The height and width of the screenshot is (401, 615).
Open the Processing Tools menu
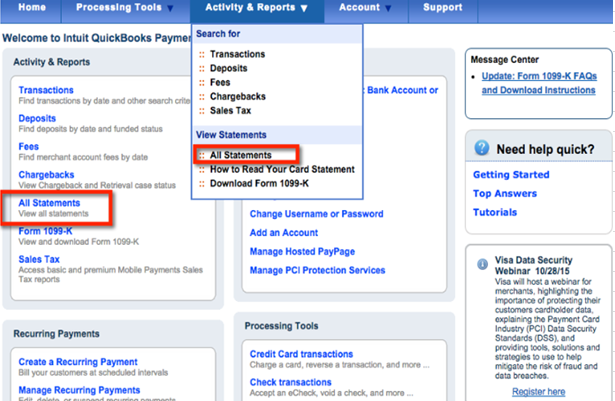click(x=124, y=7)
